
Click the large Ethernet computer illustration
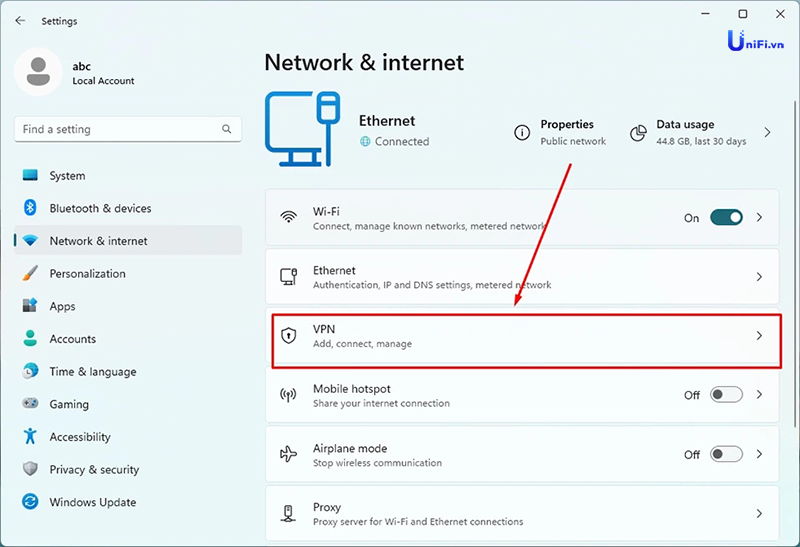point(303,129)
